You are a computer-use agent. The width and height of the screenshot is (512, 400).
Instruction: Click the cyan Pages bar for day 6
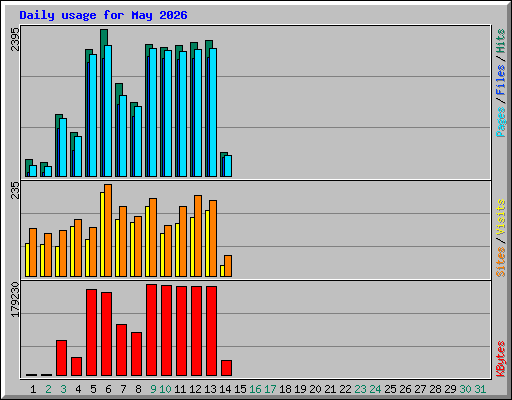108,111
